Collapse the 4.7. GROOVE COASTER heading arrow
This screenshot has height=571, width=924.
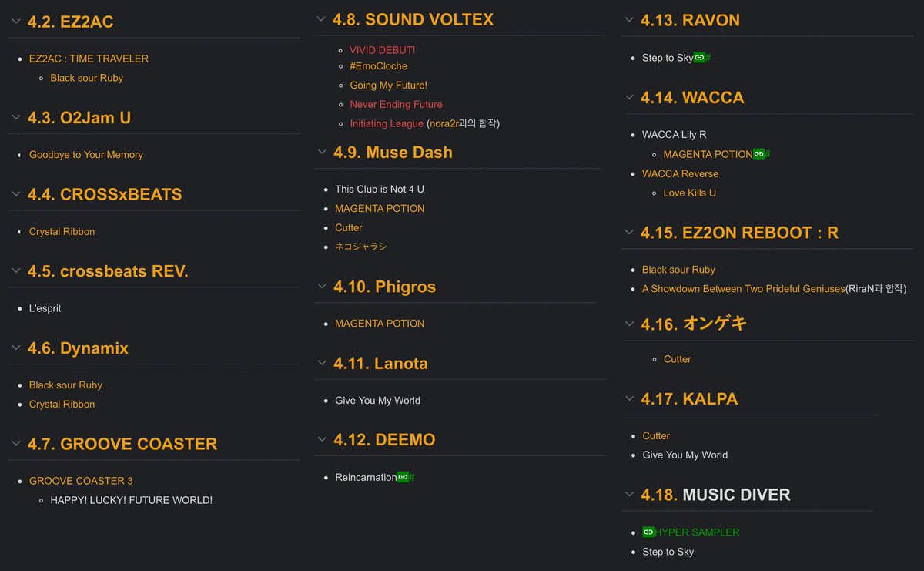click(15, 444)
